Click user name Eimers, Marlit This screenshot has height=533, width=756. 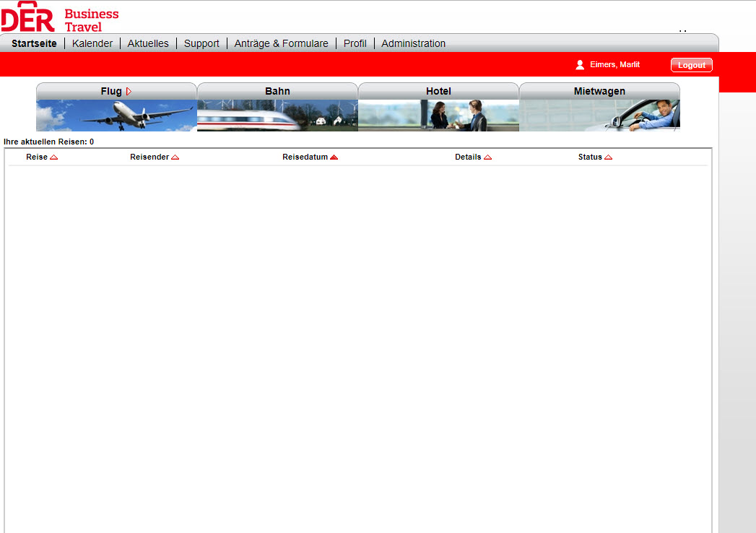614,64
